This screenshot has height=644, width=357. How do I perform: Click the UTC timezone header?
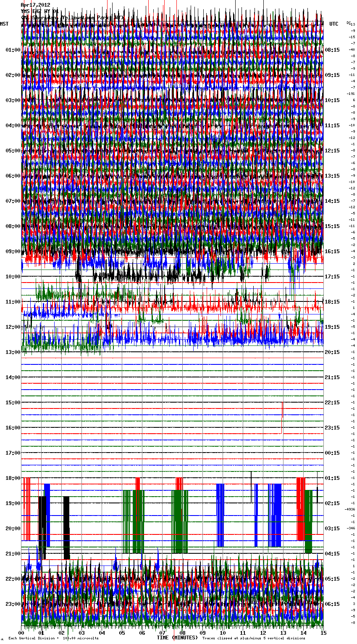334,24
